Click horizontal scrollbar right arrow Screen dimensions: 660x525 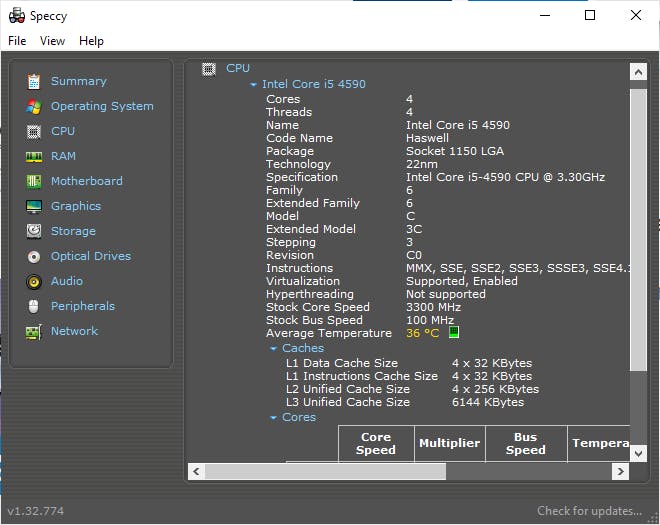coord(621,471)
